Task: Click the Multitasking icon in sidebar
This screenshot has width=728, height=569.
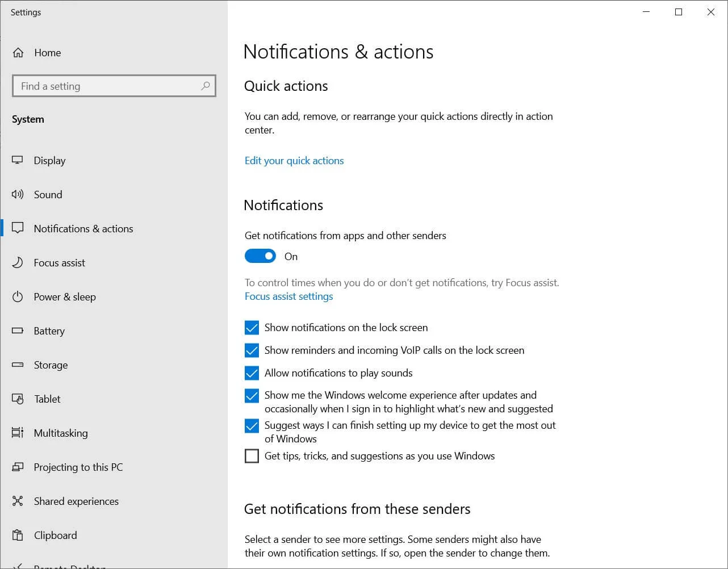Action: pyautogui.click(x=18, y=433)
